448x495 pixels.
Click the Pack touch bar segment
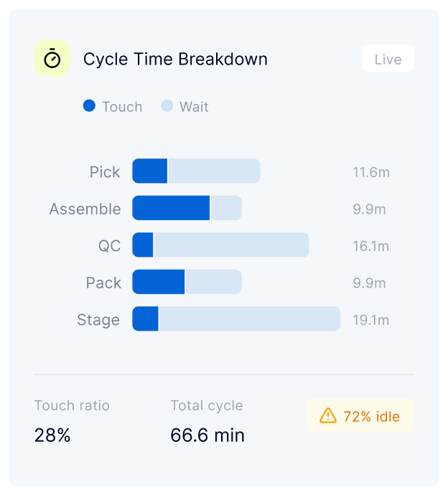[x=158, y=282]
